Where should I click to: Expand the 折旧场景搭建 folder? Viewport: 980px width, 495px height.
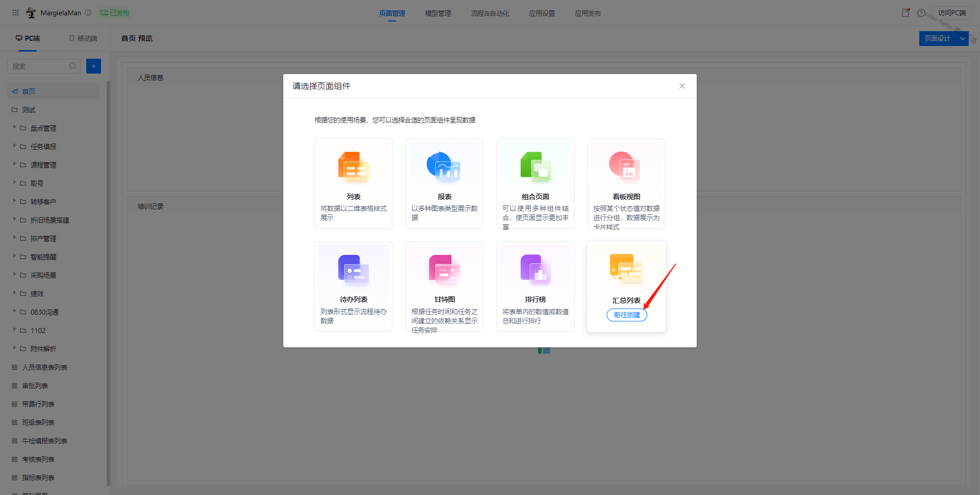pyautogui.click(x=15, y=220)
